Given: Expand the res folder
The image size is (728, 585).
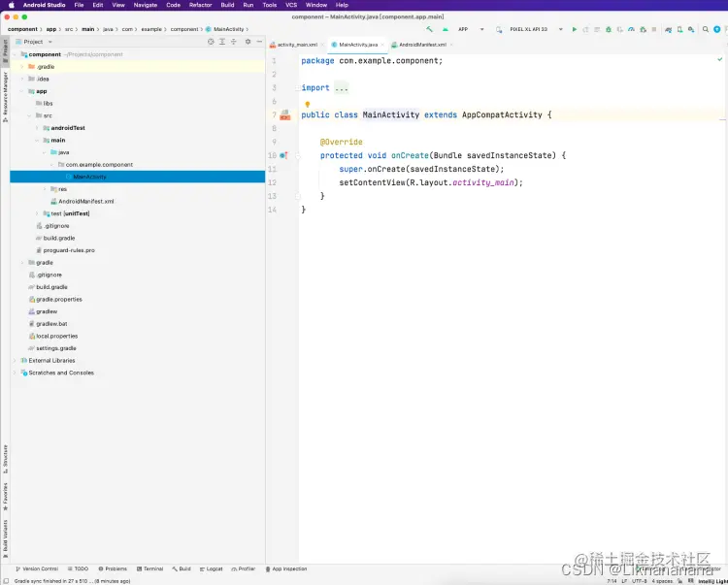Looking at the screenshot, I should 45,189.
